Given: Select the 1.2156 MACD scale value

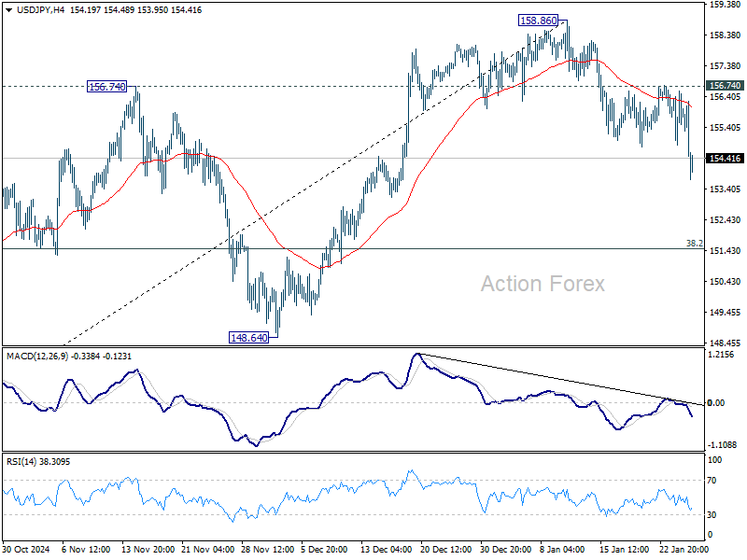Looking at the screenshot, I should 721,355.
